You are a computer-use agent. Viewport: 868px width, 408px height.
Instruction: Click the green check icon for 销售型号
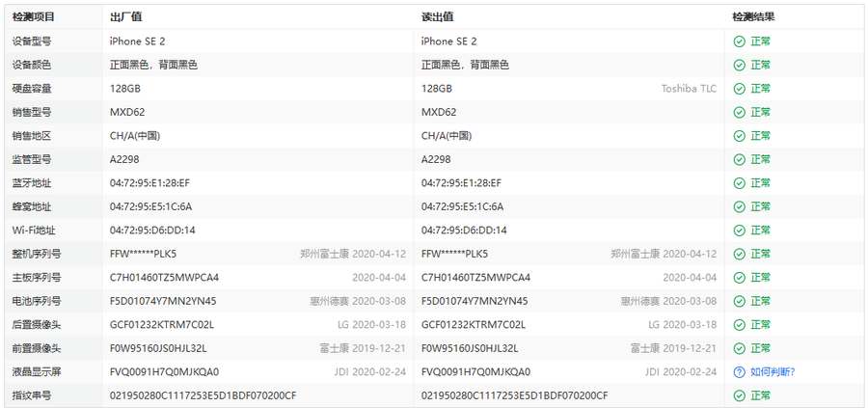point(739,113)
